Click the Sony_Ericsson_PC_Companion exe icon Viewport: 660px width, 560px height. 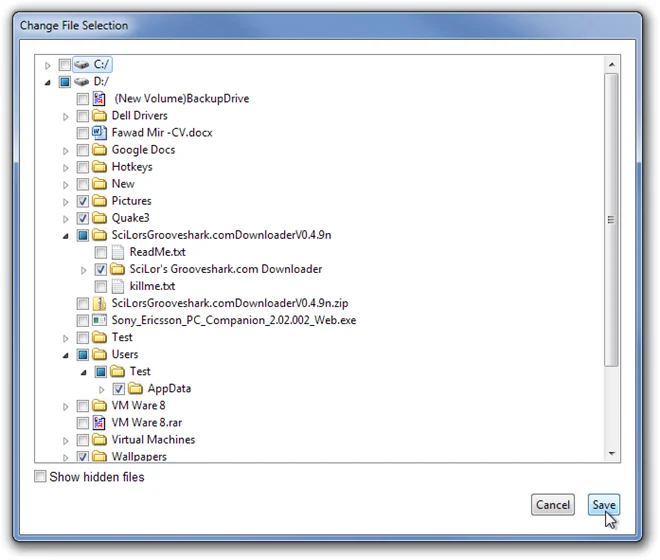99,320
